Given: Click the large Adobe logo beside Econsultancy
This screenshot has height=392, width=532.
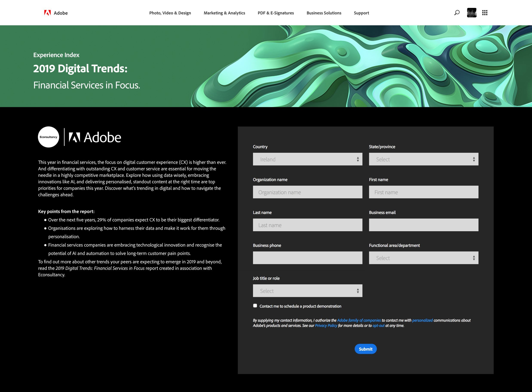Looking at the screenshot, I should [x=95, y=137].
